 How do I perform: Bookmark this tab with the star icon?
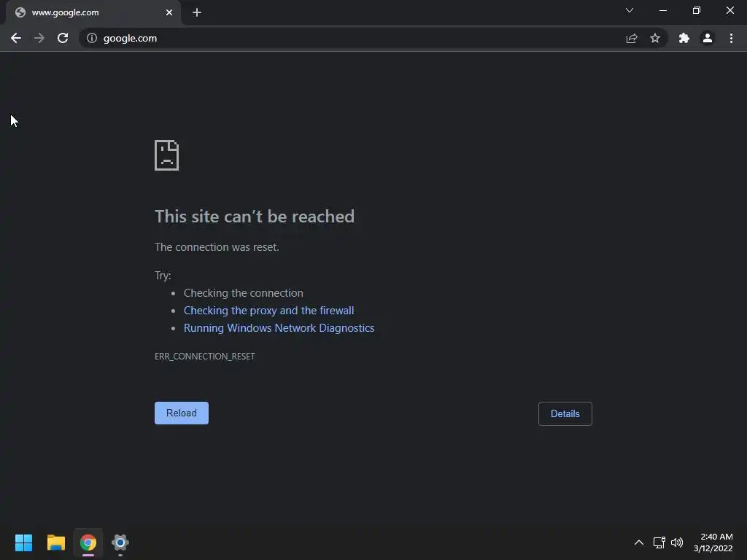pos(655,38)
